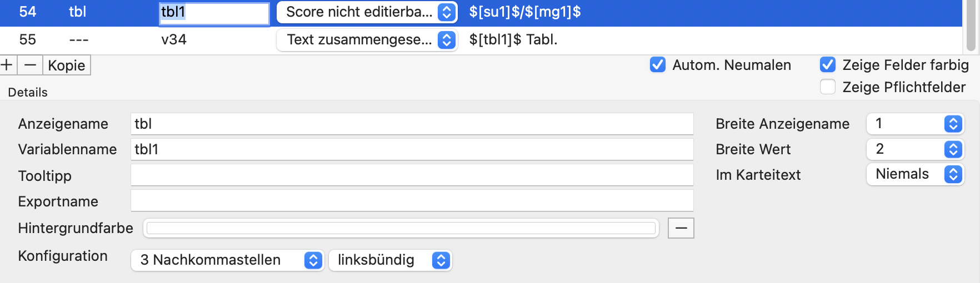Screen dimensions: 980x283
Task: Click into the Anzeigename text field
Action: tap(412, 124)
